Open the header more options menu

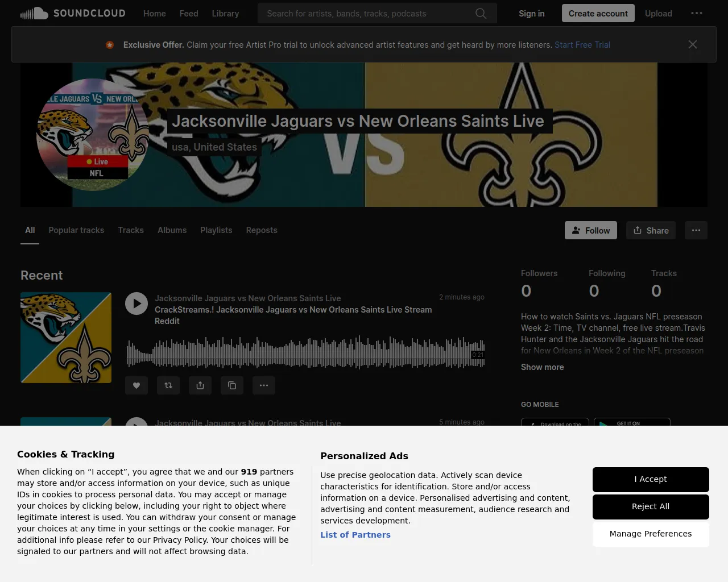[x=697, y=13]
